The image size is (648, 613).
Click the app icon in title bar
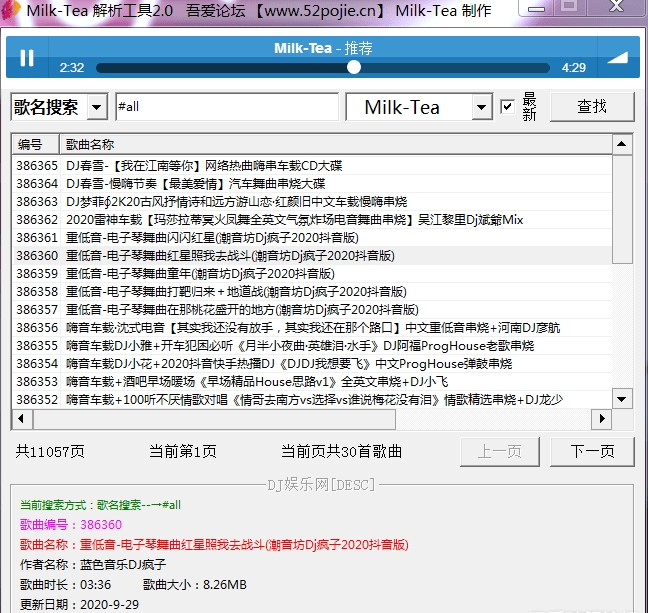(x=12, y=11)
